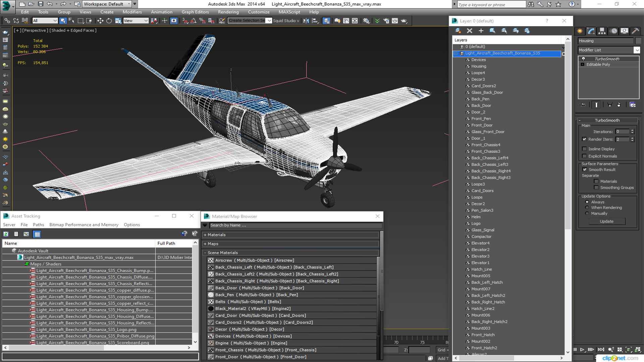
Task: Expand Editable Poly plus in modifier stack
Action: click(583, 64)
